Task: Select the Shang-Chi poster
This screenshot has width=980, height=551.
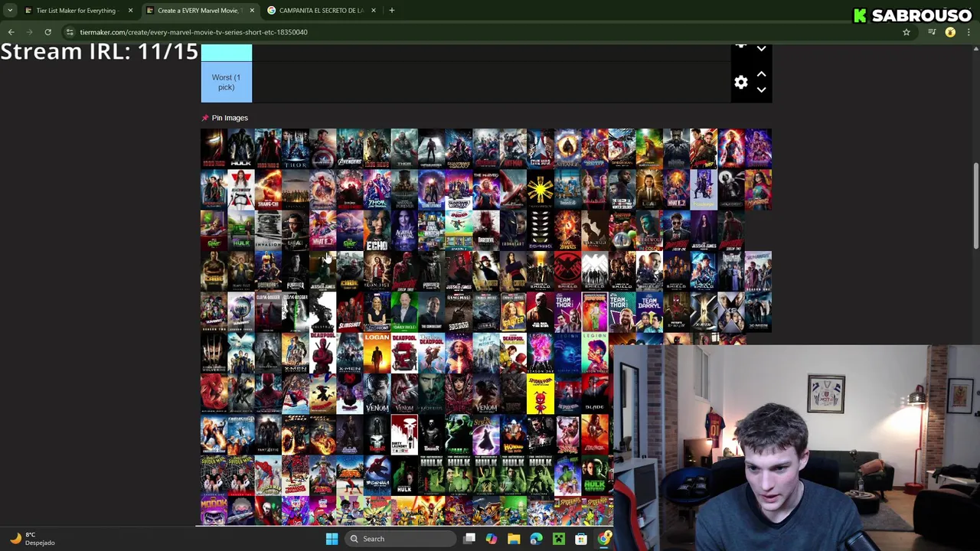Action: tap(268, 189)
